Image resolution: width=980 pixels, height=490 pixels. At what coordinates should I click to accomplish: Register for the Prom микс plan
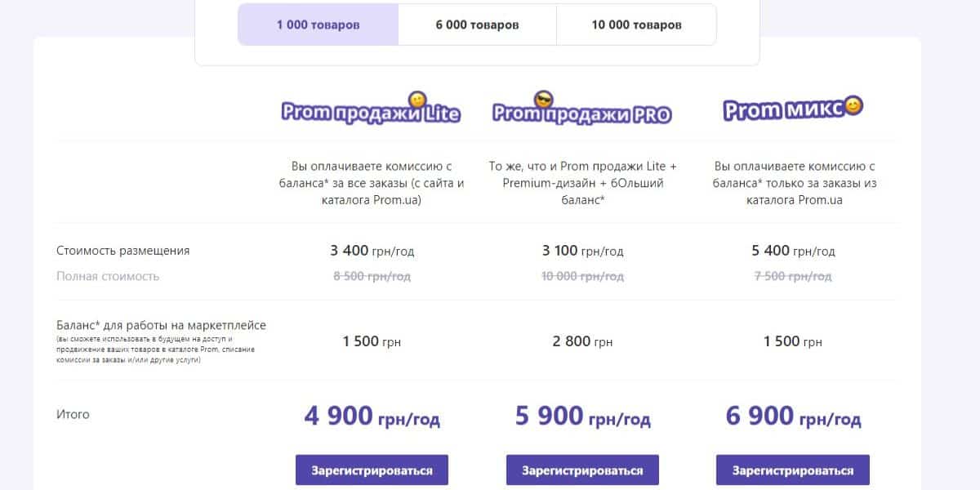792,470
